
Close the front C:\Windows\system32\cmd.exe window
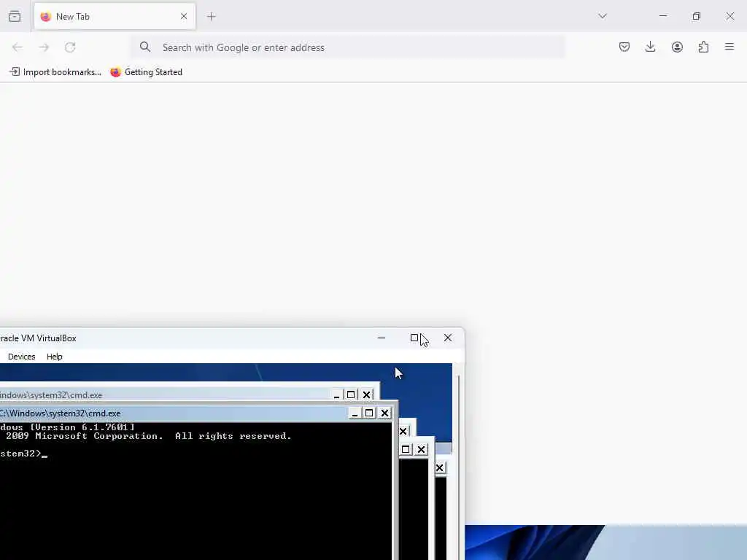385,413
